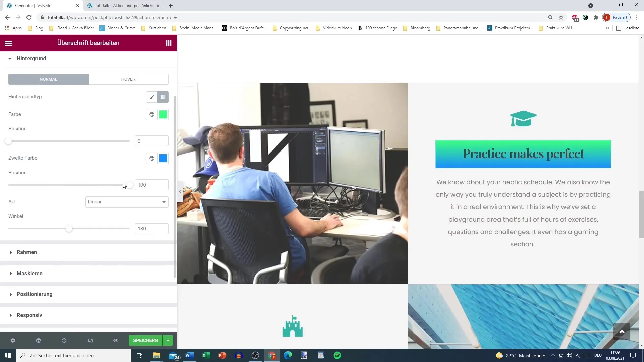
Task: Click the SPEICHERN save button
Action: click(146, 340)
